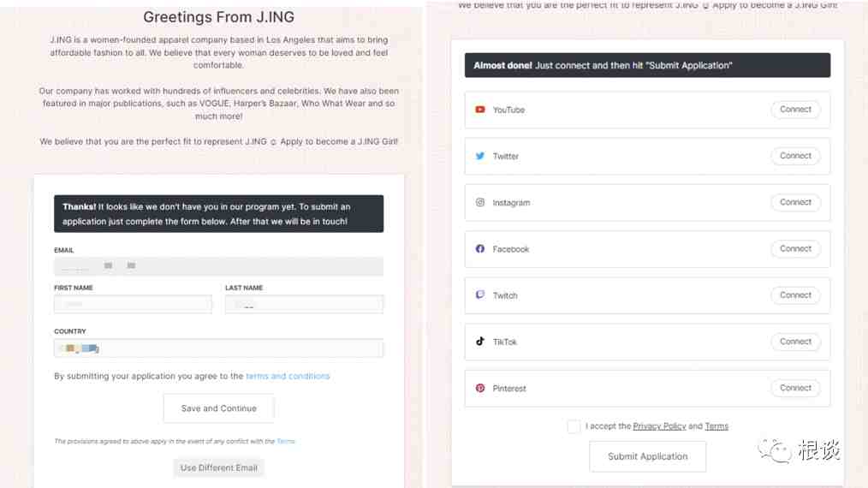Viewport: 868px width, 488px height.
Task: Click Save and Continue
Action: point(218,408)
